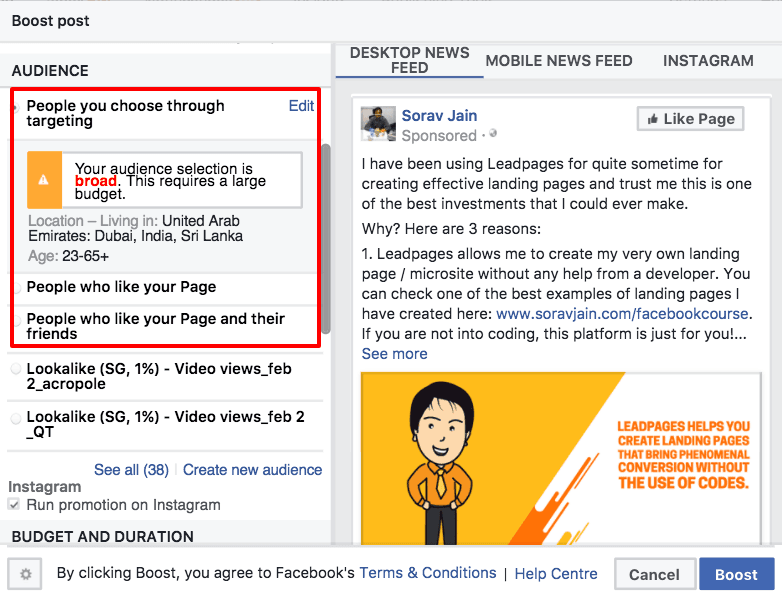Switch to Instagram preview tab

point(708,60)
